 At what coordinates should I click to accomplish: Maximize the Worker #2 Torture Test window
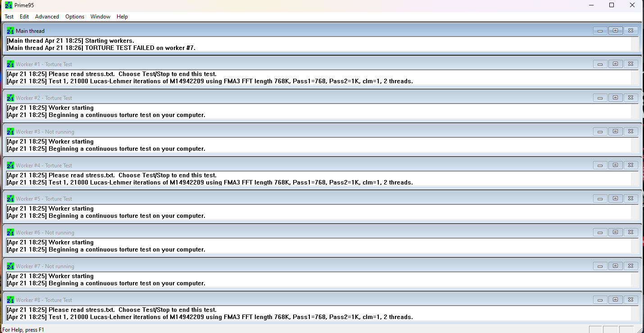point(615,98)
